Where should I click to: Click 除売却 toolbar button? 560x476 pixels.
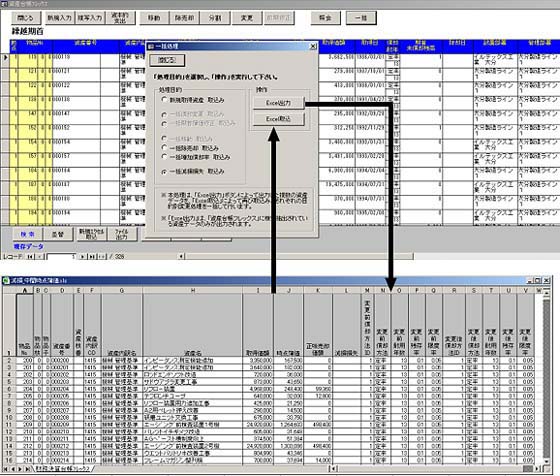184,17
